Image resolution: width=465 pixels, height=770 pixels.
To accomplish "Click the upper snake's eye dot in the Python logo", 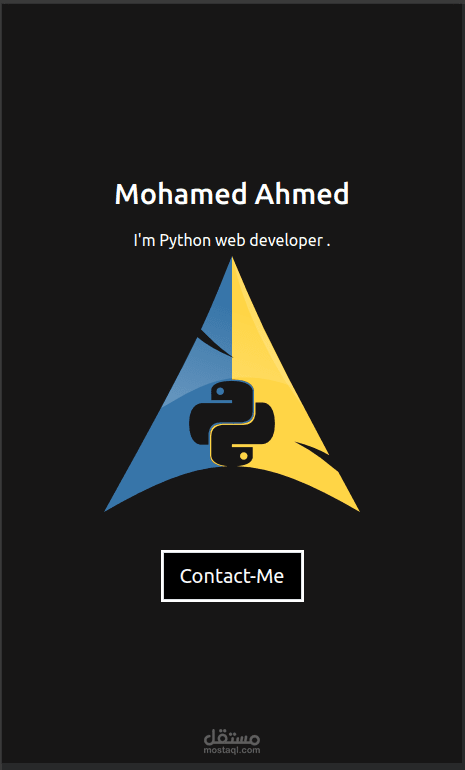I will (220, 391).
